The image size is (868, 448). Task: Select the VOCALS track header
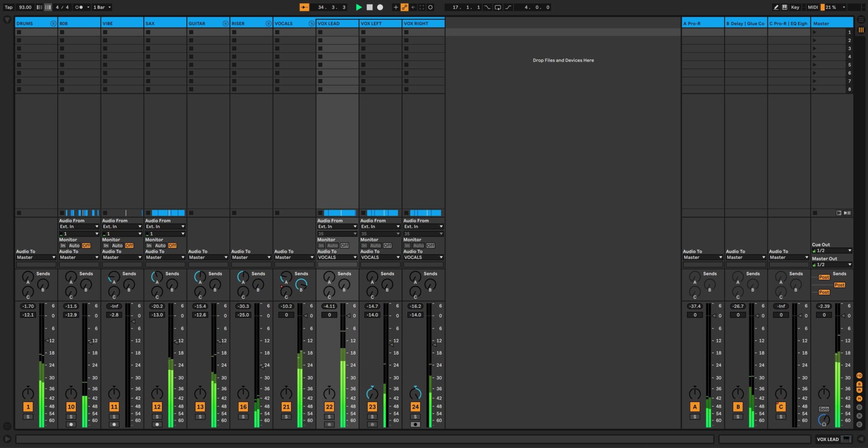[292, 23]
